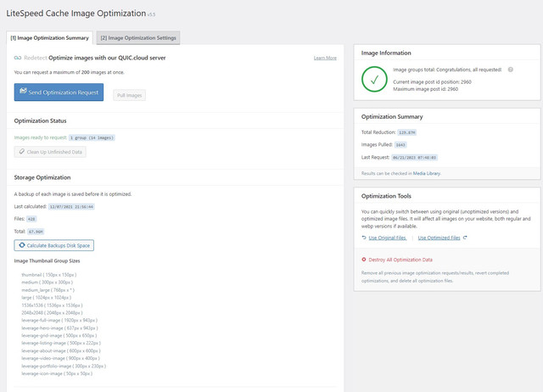Image resolution: width=543 pixels, height=392 pixels.
Task: Click 'Current image post id position: 2960' text
Action: tap(432, 82)
